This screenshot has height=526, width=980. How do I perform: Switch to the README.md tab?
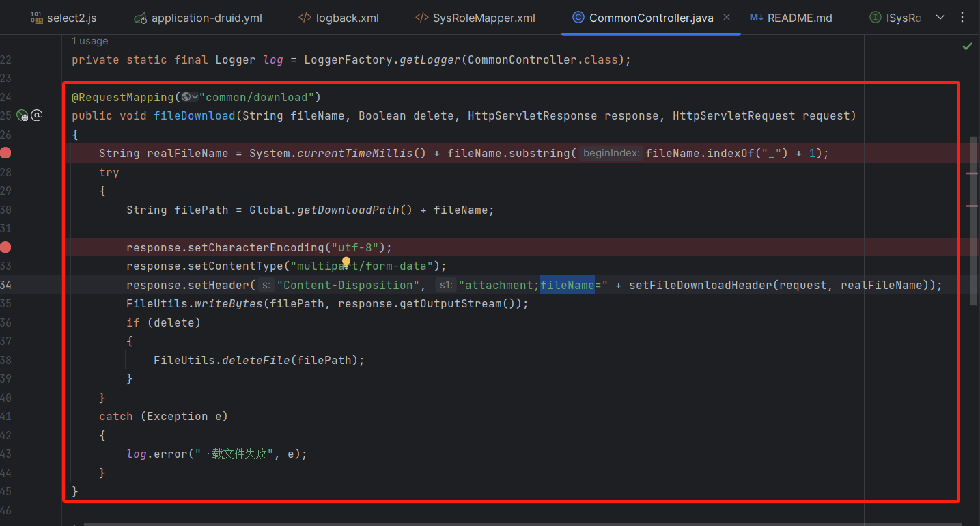coord(791,18)
